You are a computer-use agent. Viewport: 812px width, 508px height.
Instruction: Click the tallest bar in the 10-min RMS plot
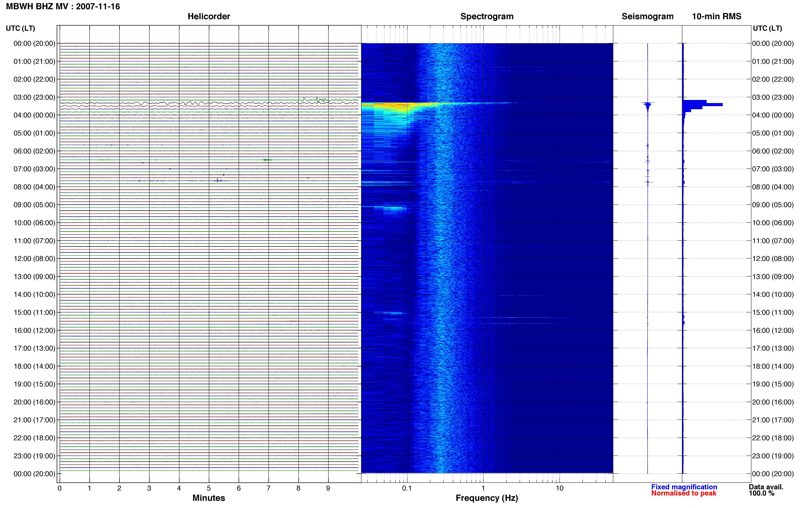702,105
